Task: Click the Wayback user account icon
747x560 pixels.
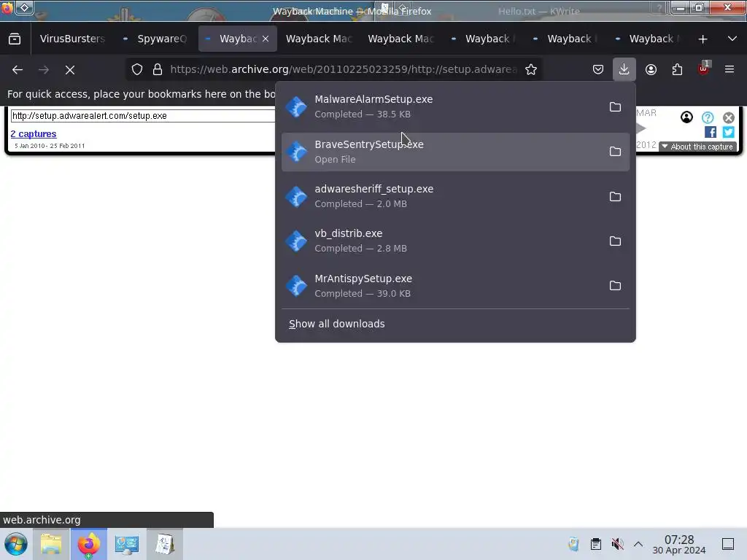Action: pos(686,117)
